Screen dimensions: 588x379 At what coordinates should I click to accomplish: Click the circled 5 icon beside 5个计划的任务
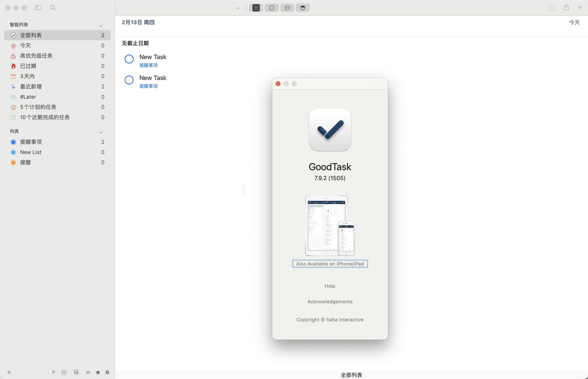(13, 107)
